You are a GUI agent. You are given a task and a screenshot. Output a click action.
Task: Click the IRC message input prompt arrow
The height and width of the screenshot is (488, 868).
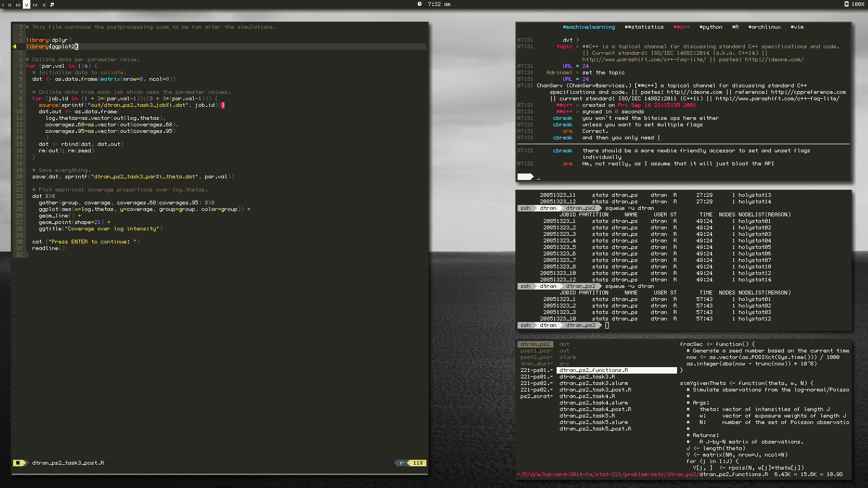(525, 177)
